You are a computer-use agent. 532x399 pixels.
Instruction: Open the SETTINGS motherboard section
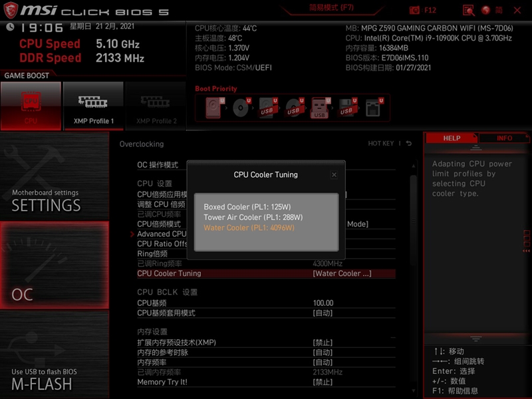point(55,176)
